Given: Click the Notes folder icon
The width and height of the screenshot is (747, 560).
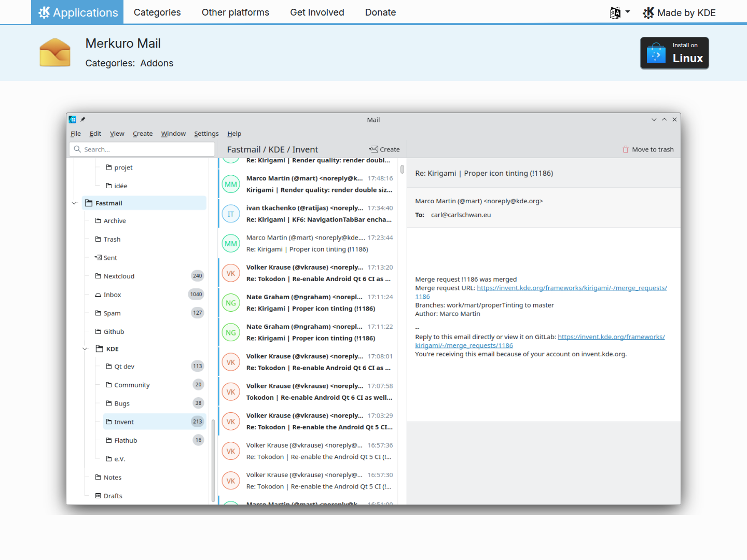Looking at the screenshot, I should [x=98, y=477].
